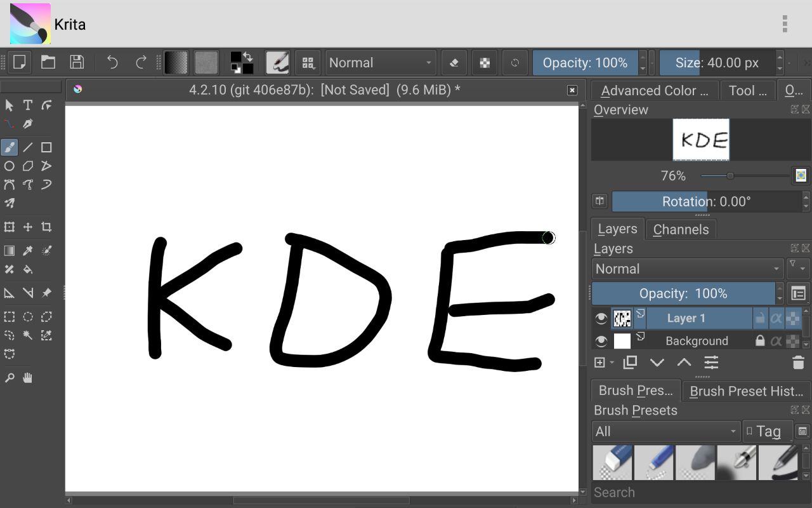The image size is (812, 508).
Task: Toggle inherit alpha on Layer 1
Action: pyautogui.click(x=776, y=318)
